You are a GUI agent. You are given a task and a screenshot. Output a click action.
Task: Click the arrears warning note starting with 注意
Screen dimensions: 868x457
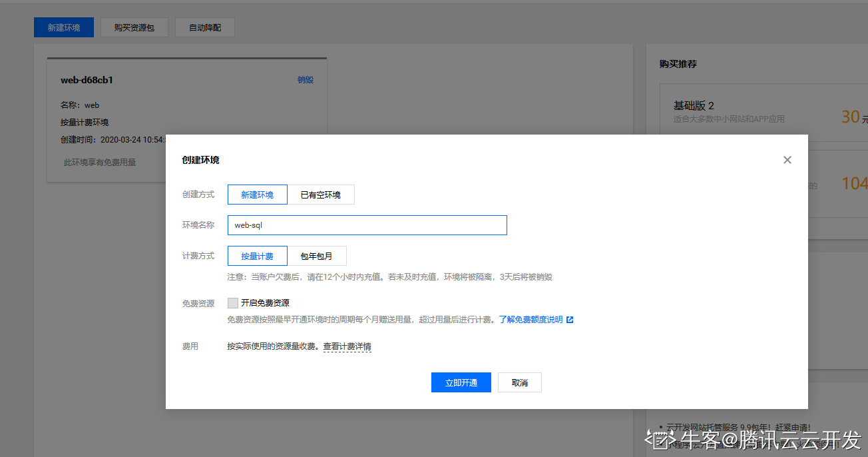[x=390, y=276]
